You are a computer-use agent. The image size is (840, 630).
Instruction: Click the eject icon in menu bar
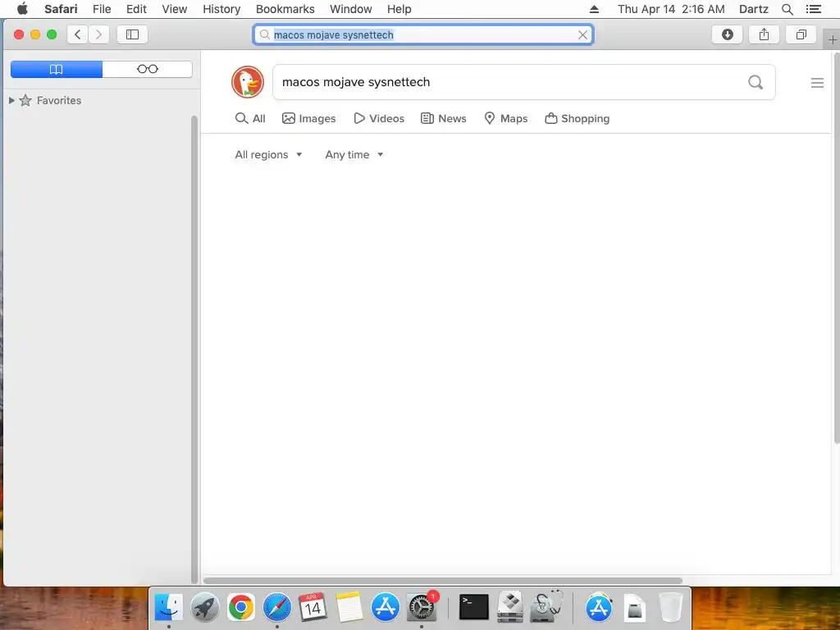(594, 9)
